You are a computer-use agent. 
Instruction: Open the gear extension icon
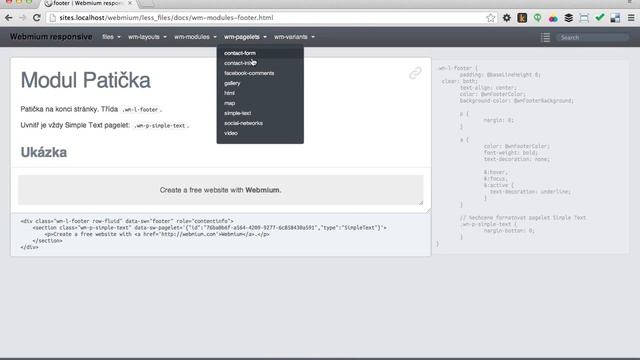(507, 18)
